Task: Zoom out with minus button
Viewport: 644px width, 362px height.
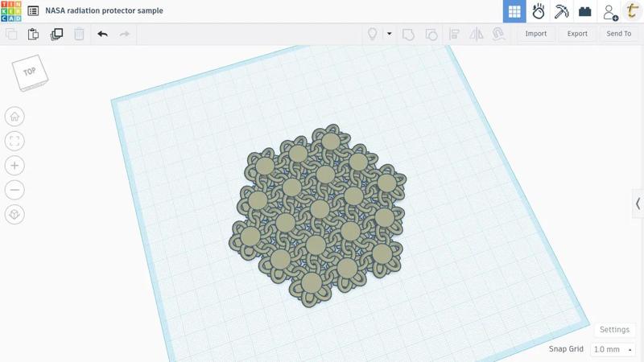Action: click(14, 190)
